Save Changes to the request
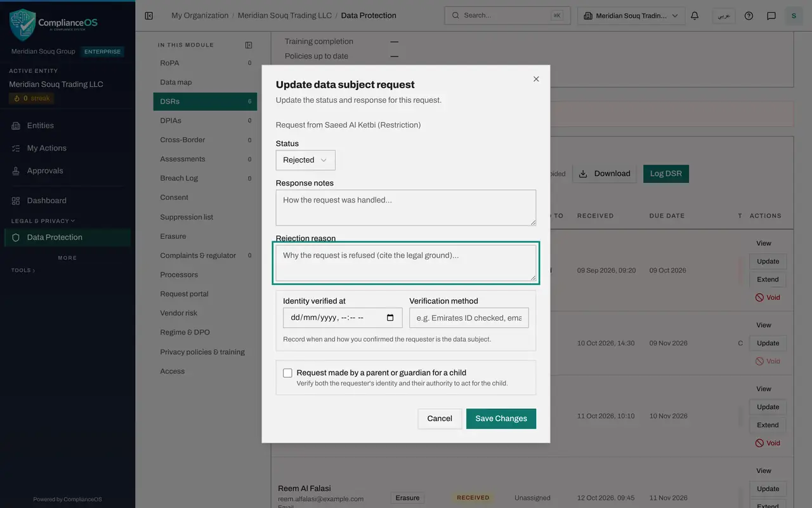 (501, 418)
